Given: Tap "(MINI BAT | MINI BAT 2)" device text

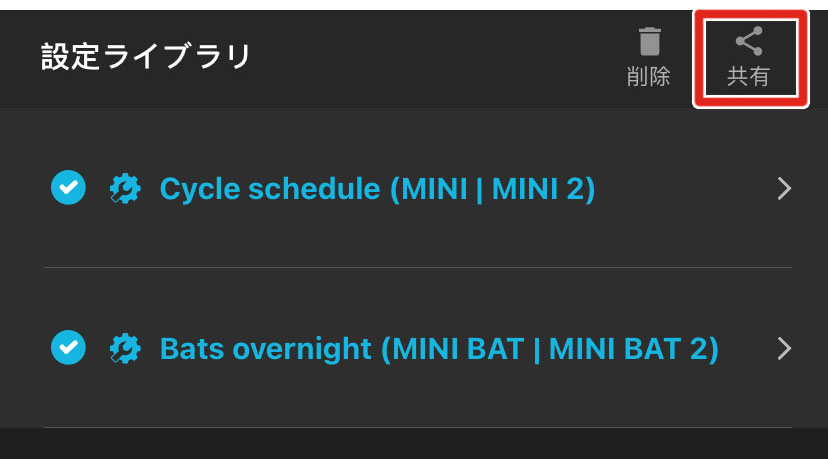Looking at the screenshot, I should (550, 348).
